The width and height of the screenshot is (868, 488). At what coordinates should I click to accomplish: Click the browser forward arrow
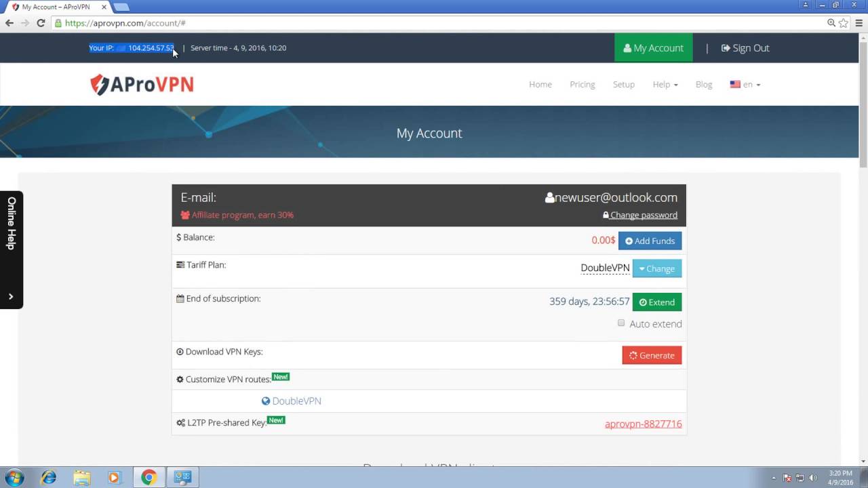pyautogui.click(x=25, y=23)
